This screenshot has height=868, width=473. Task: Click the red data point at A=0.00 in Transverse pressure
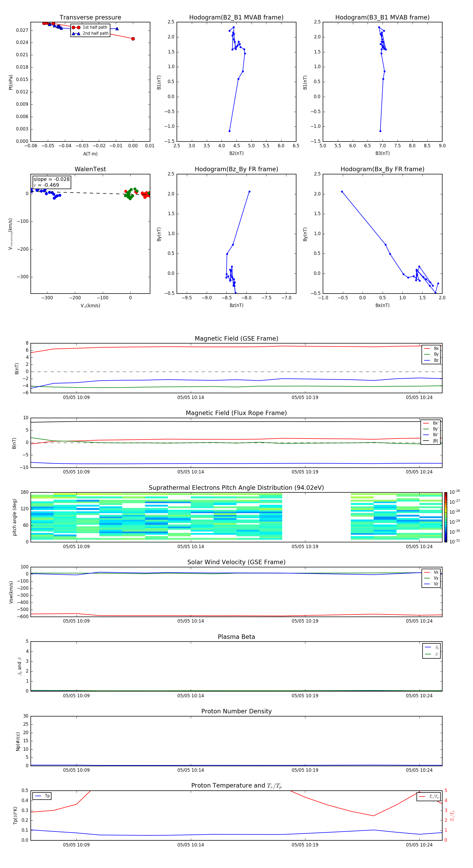coord(133,39)
